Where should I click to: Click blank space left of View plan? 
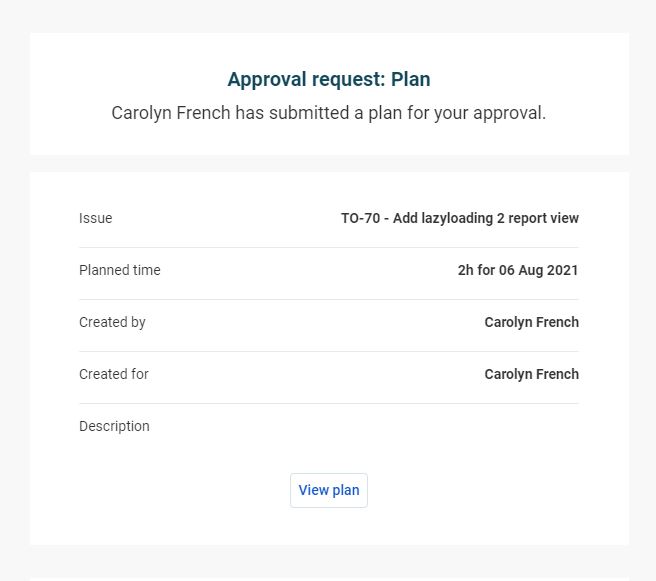click(180, 490)
